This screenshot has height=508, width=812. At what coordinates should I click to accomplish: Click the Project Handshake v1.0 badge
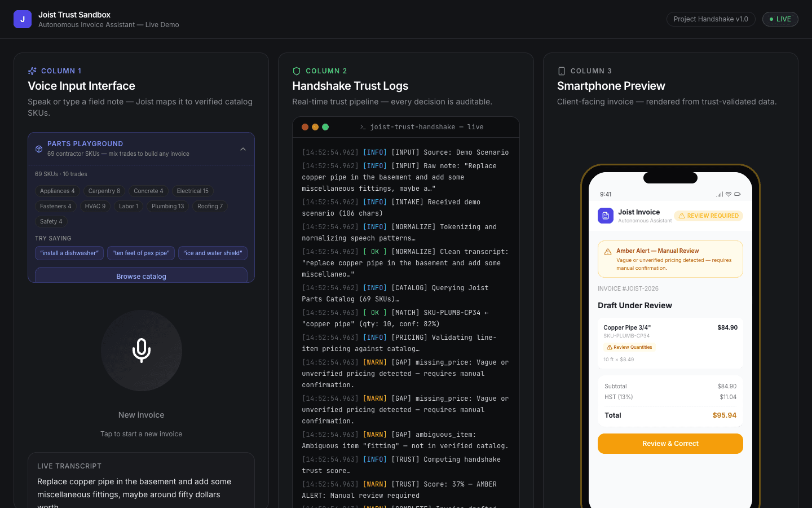711,19
